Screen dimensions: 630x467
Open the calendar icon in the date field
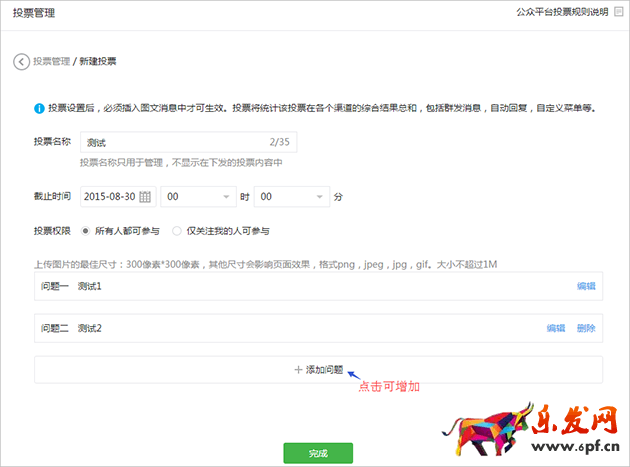tap(145, 197)
